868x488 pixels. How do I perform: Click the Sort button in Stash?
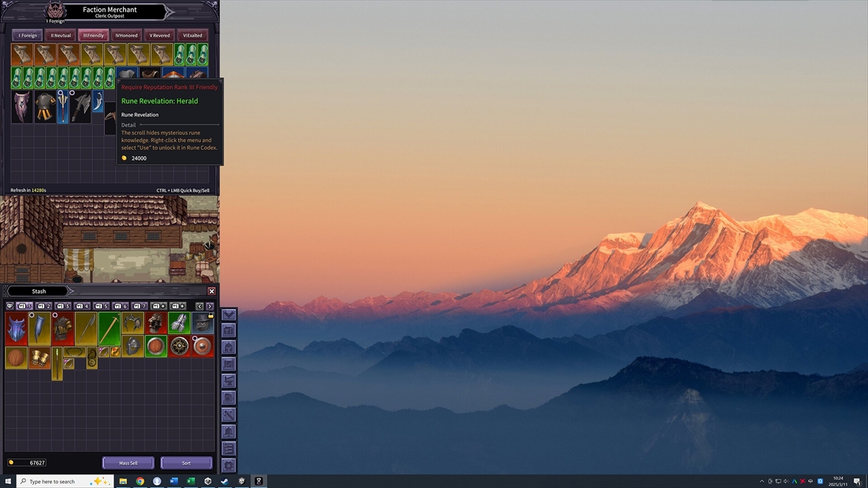[x=186, y=463]
